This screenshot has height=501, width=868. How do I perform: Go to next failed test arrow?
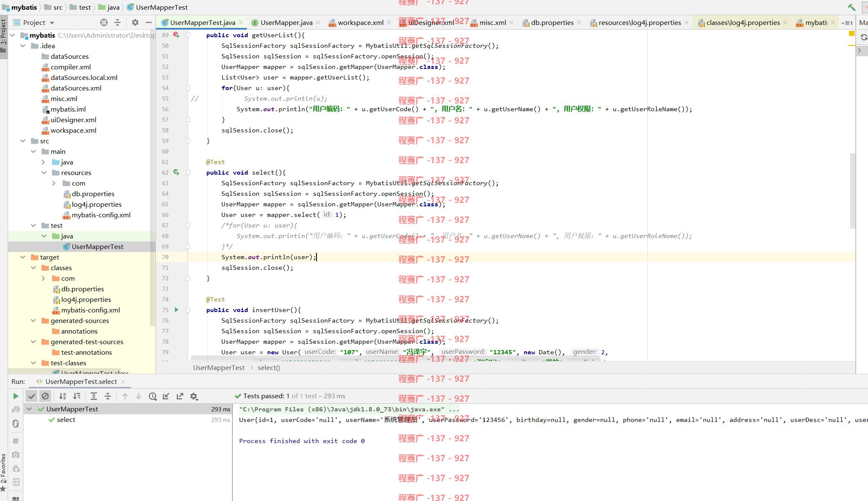(x=139, y=396)
